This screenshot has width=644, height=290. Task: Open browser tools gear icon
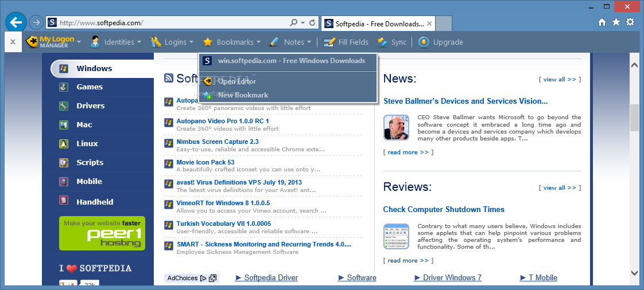(630, 22)
